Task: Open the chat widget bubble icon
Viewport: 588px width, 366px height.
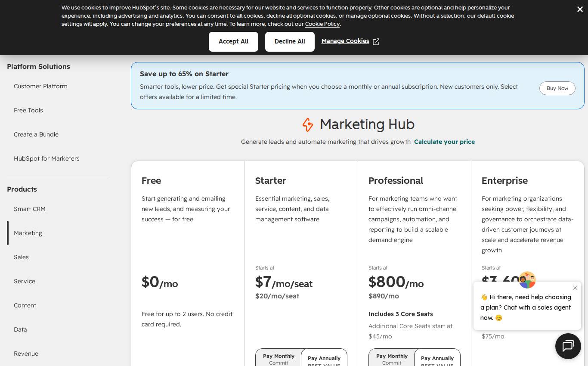Action: tap(568, 346)
